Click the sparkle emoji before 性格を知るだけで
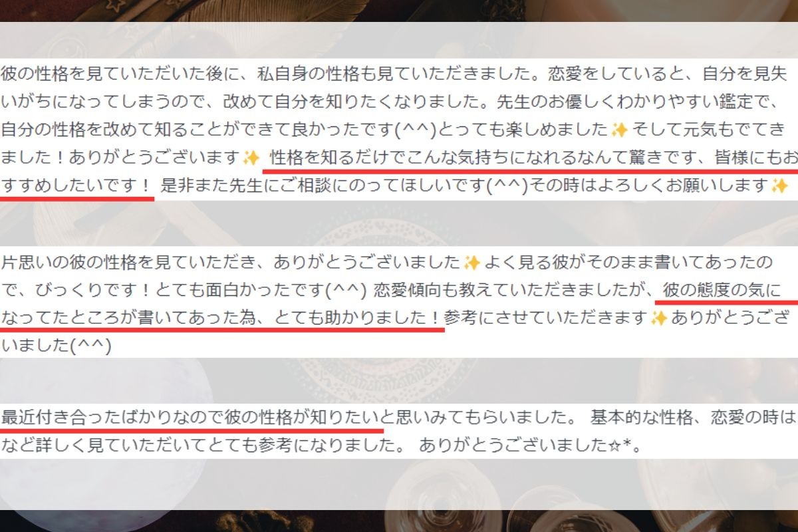The width and height of the screenshot is (798, 532). (251, 158)
